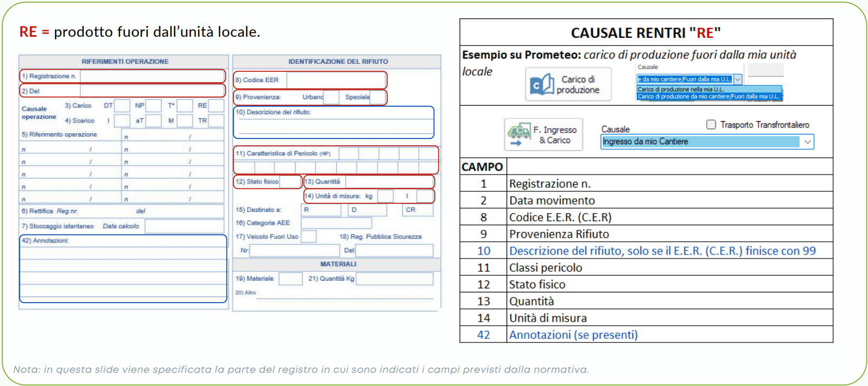The height and width of the screenshot is (386, 868).
Task: Click the Quantità field in waste identification
Action: pyautogui.click(x=389, y=182)
